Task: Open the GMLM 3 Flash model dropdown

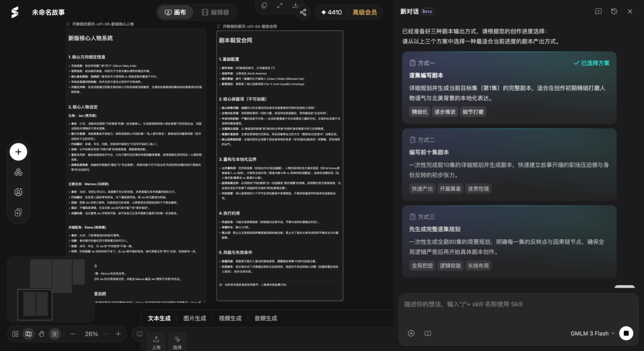Action: pyautogui.click(x=592, y=333)
